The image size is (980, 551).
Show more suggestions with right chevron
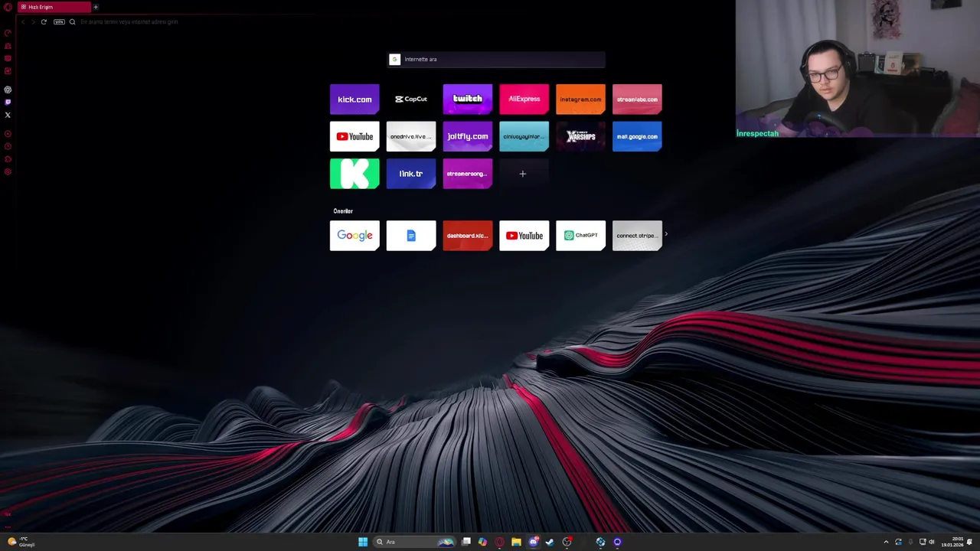[666, 234]
